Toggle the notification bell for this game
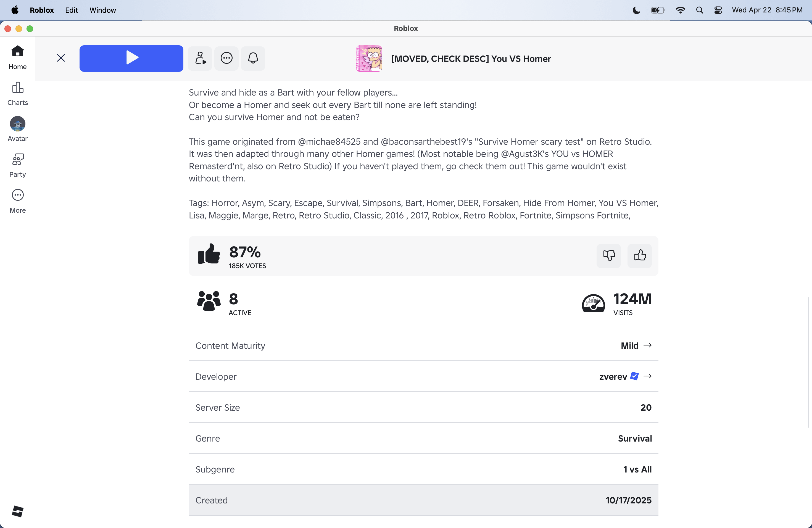Viewport: 812px width, 528px height. (x=253, y=58)
